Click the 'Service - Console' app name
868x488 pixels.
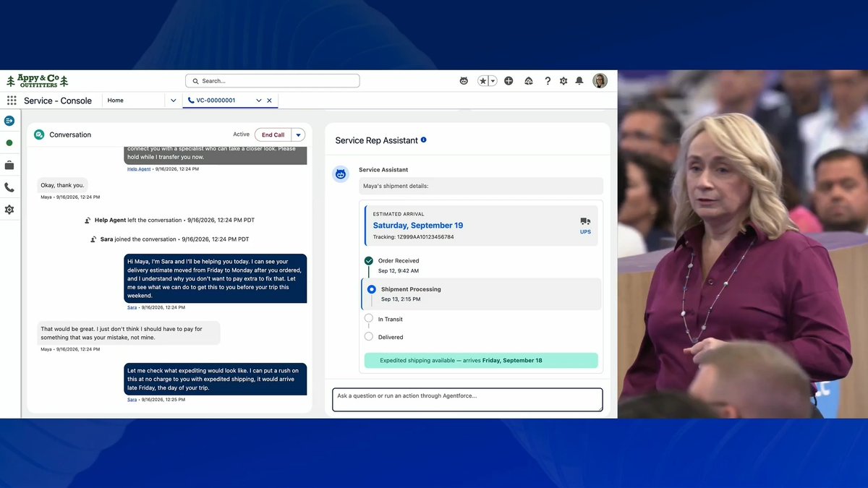tap(58, 100)
